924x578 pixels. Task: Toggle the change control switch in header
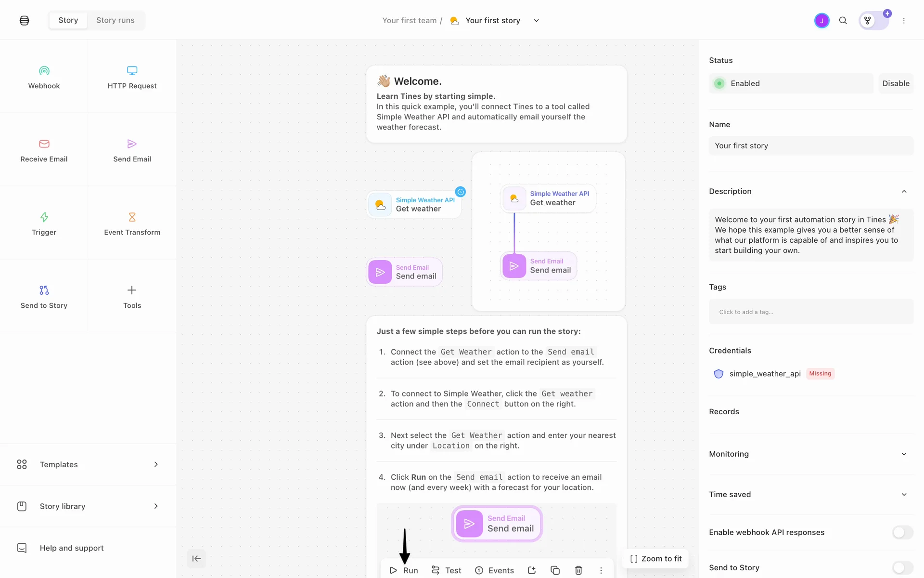[x=874, y=21]
